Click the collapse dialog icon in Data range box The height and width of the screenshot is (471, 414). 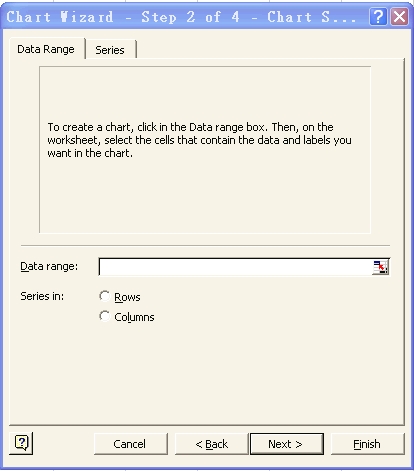click(x=380, y=267)
